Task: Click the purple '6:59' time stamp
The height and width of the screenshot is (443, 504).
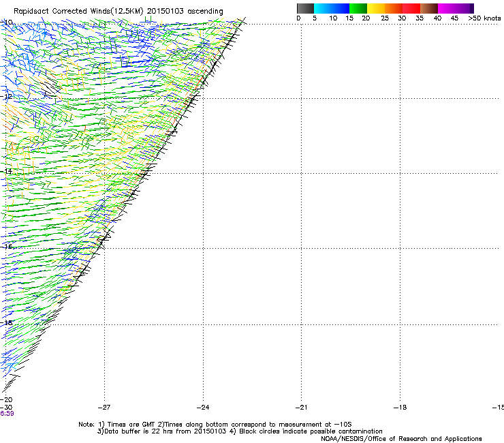Action: (7, 414)
